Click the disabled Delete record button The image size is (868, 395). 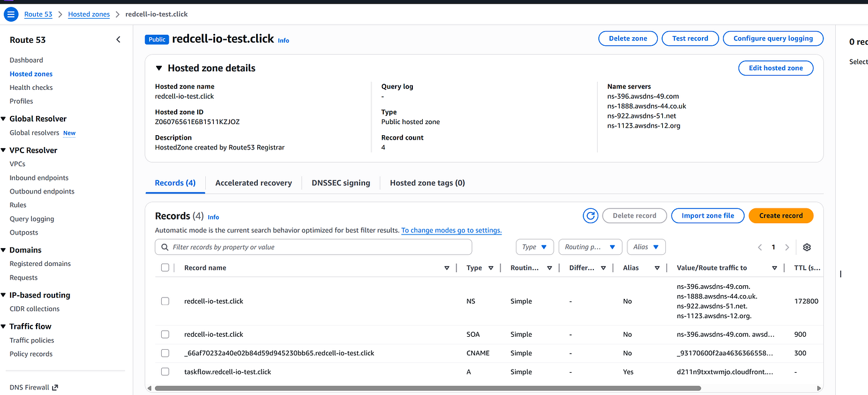pos(634,216)
